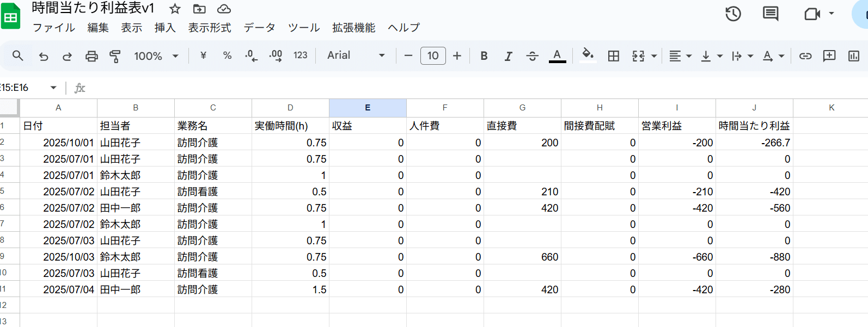Open horizontal align dropdown
Screen dimensions: 868x327
pyautogui.click(x=680, y=56)
